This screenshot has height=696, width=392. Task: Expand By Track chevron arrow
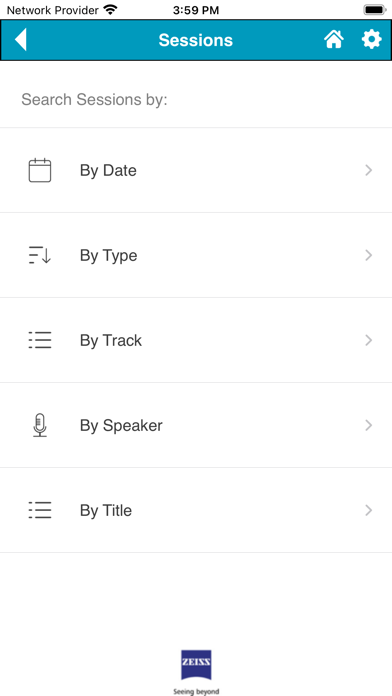(x=368, y=340)
